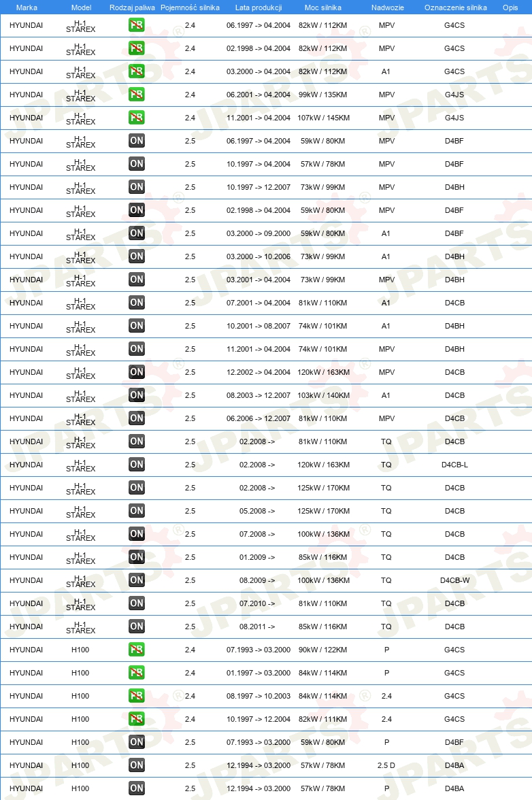Click the engine code 'D4CB-W'
Screen dimensions: 532x800
(454, 581)
